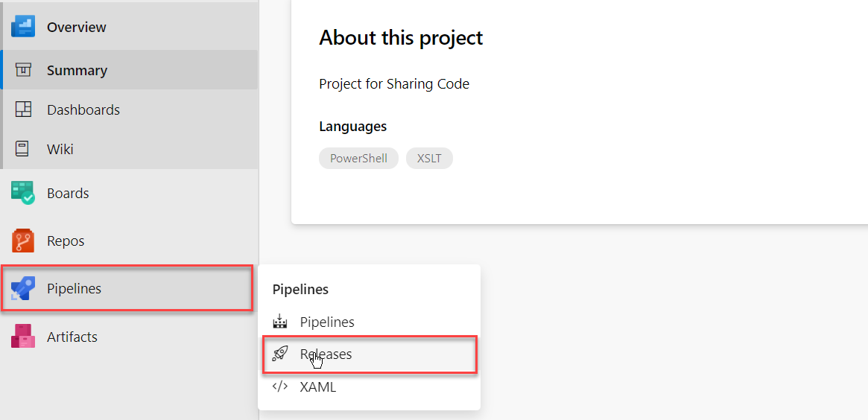The image size is (868, 420).
Task: Expand the Boards navigation section
Action: point(68,193)
